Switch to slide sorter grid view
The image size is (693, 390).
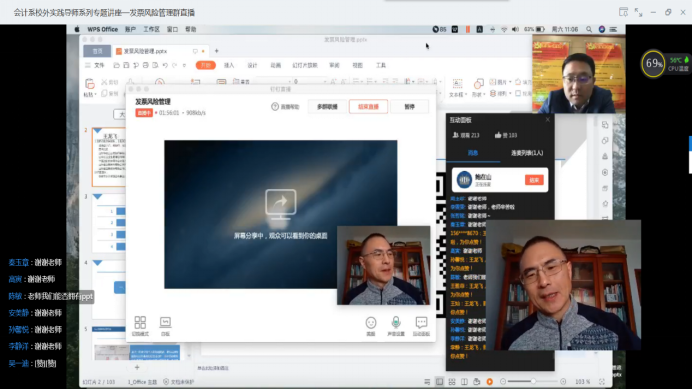452,382
